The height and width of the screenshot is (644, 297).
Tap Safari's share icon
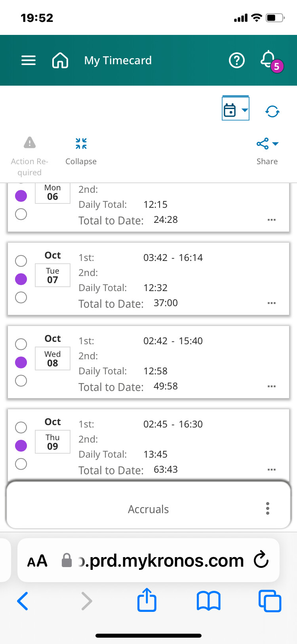[x=147, y=600]
